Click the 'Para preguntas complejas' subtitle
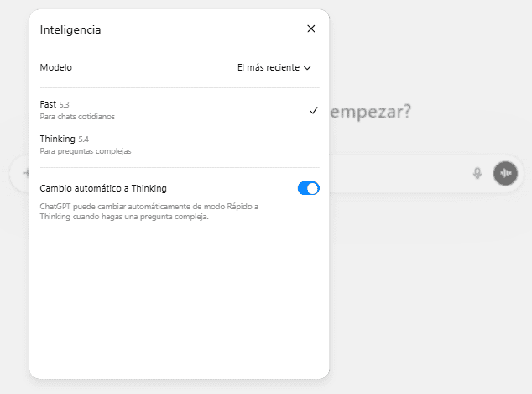 86,151
